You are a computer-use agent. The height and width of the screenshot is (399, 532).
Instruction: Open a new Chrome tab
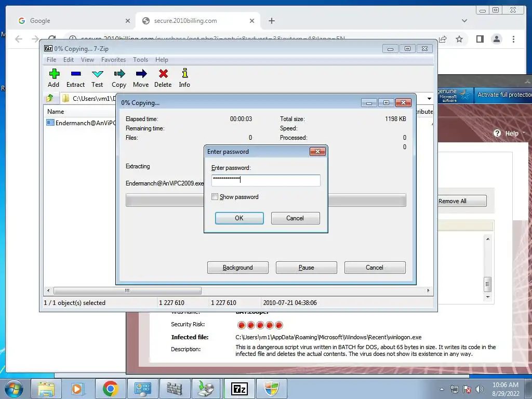pyautogui.click(x=271, y=21)
